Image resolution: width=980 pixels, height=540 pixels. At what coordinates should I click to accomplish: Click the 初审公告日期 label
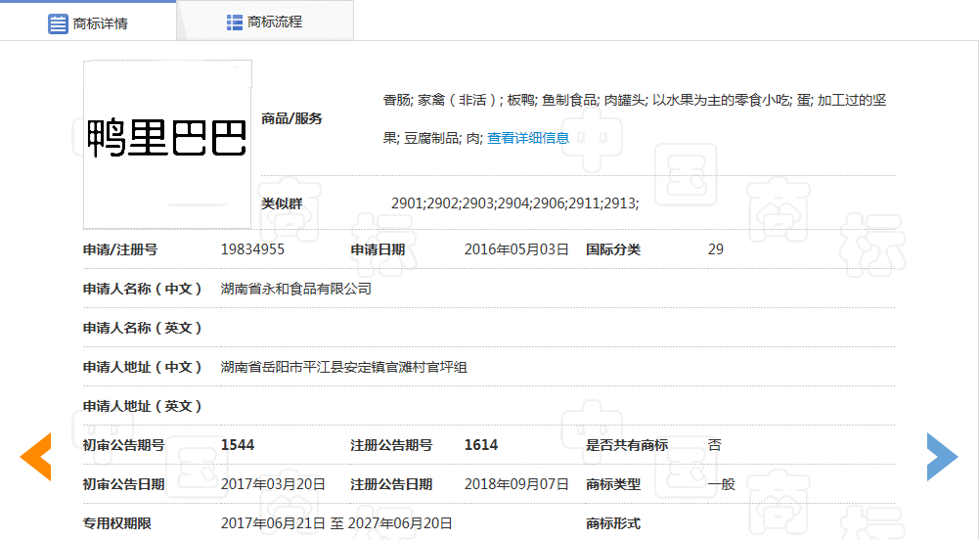(x=124, y=484)
